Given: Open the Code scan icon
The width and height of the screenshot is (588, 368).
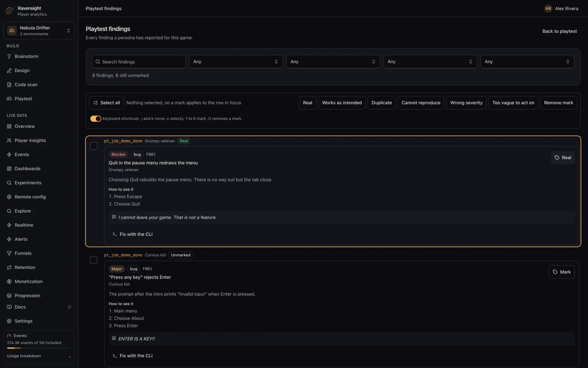Looking at the screenshot, I should point(9,85).
